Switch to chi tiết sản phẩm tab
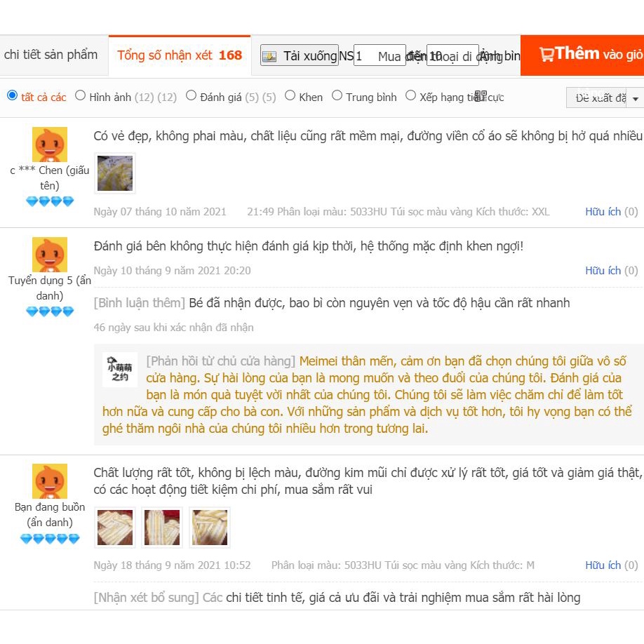This screenshot has height=644, width=644. (x=51, y=55)
